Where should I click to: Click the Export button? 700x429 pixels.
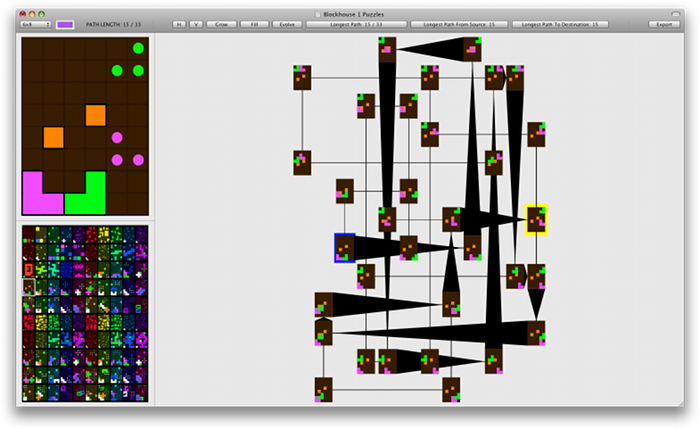coord(664,24)
